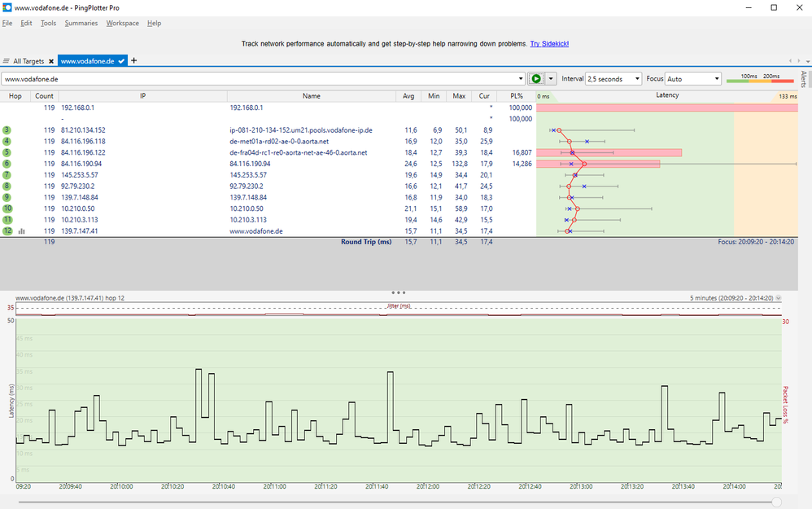Click the PL% column header
This screenshot has height=509, width=812.
point(517,96)
